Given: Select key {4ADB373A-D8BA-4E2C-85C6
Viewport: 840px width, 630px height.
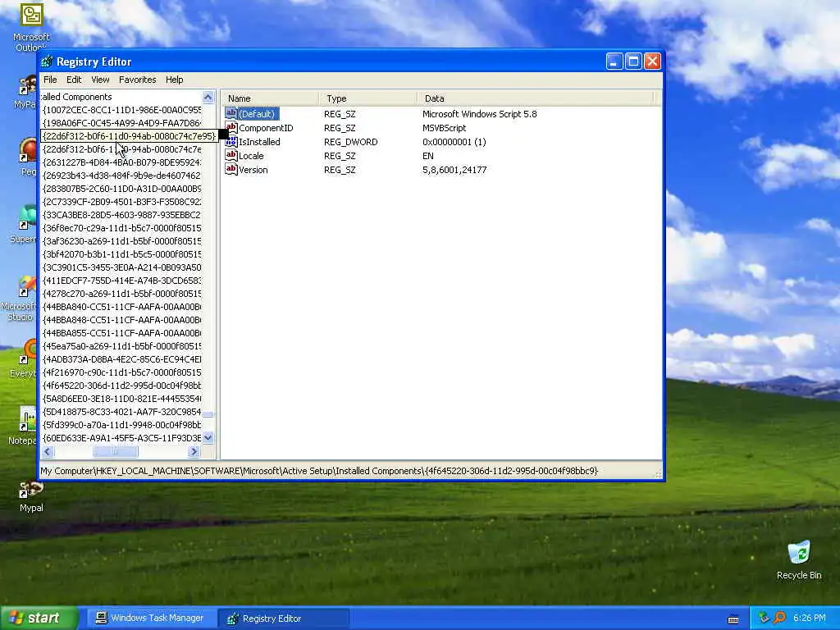Looking at the screenshot, I should pos(121,359).
